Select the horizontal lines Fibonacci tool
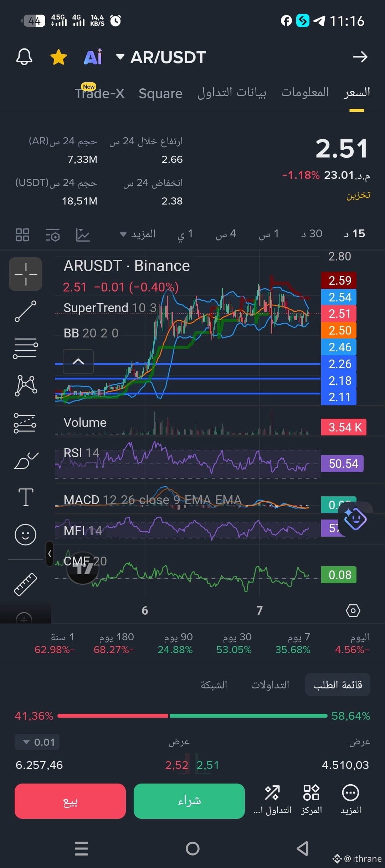 click(25, 348)
